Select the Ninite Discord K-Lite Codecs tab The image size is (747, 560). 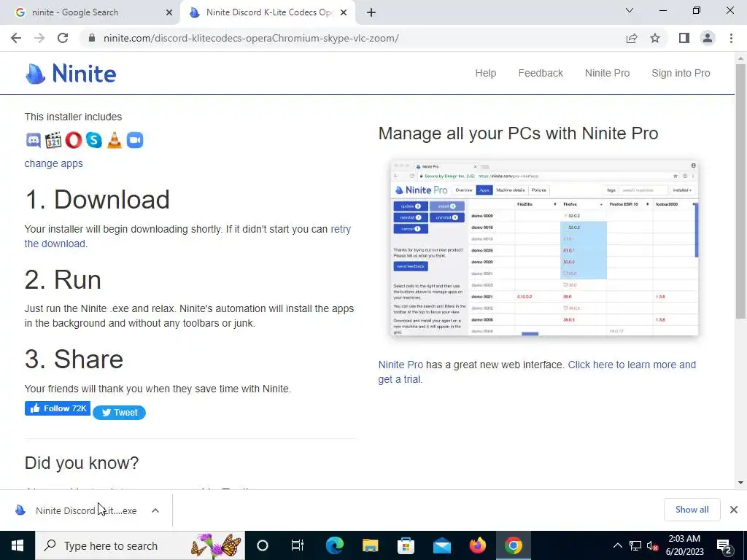pos(267,12)
